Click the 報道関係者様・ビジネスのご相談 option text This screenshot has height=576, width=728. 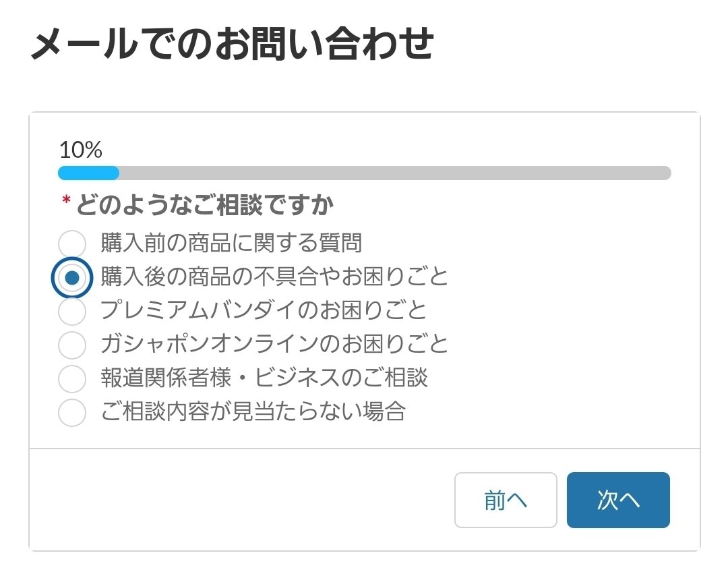point(264,378)
